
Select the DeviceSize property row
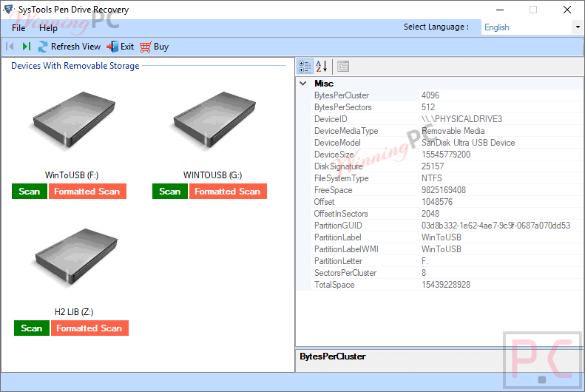click(x=447, y=155)
